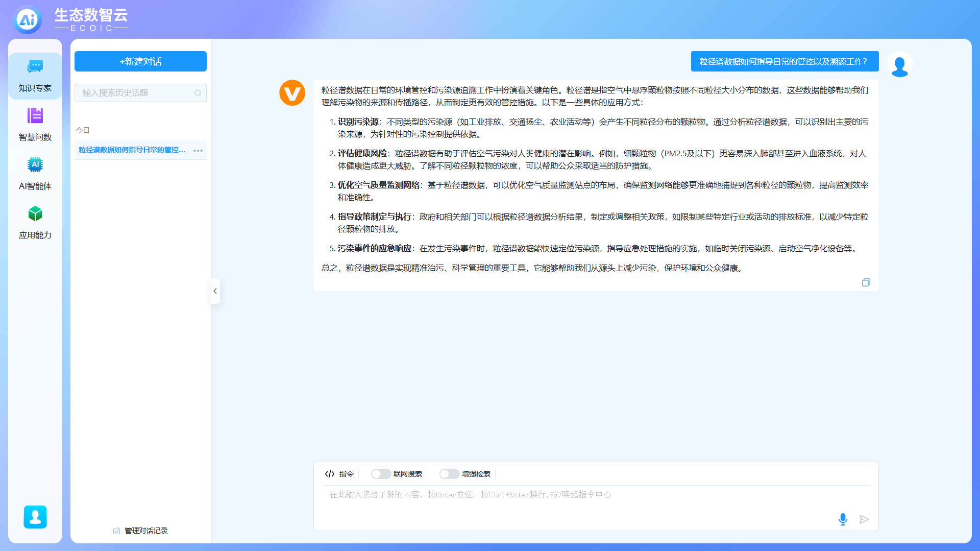Screen dimensions: 980x551
Task: Open the three-dot menu for the conversation
Action: point(198,151)
